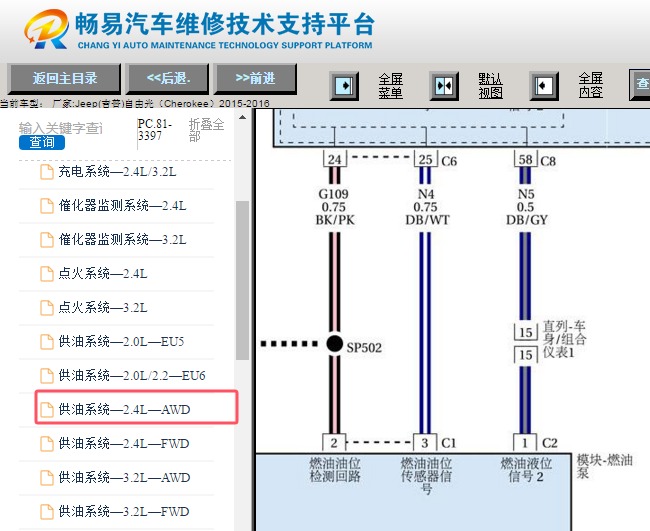Click document icon beside 供油系统—2.4L—AWD
Screen dimensions: 650x531
(x=47, y=410)
